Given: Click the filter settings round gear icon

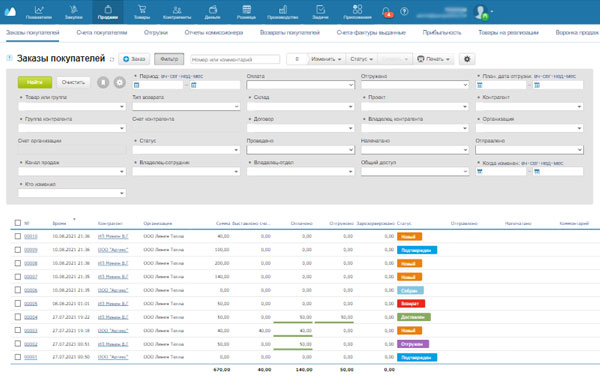Looking at the screenshot, I should [x=120, y=82].
